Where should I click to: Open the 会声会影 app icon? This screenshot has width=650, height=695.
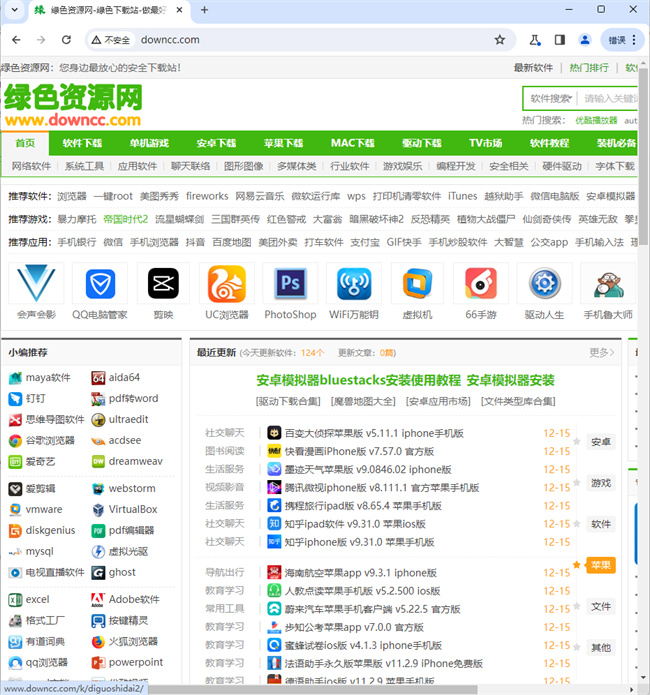(x=35, y=285)
